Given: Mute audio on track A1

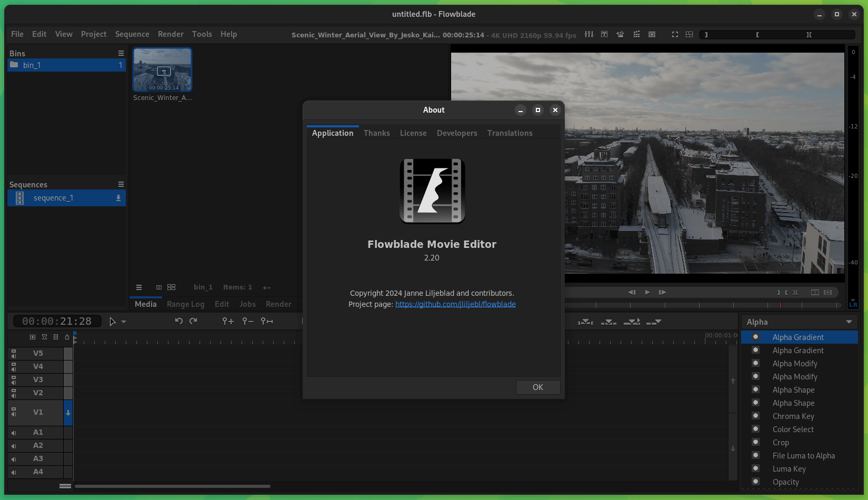Looking at the screenshot, I should click(x=14, y=432).
